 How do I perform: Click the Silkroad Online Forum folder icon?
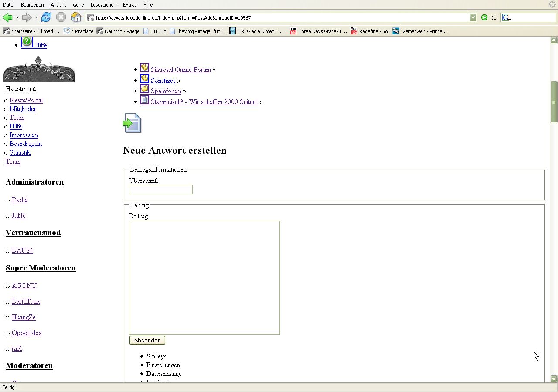pos(145,68)
